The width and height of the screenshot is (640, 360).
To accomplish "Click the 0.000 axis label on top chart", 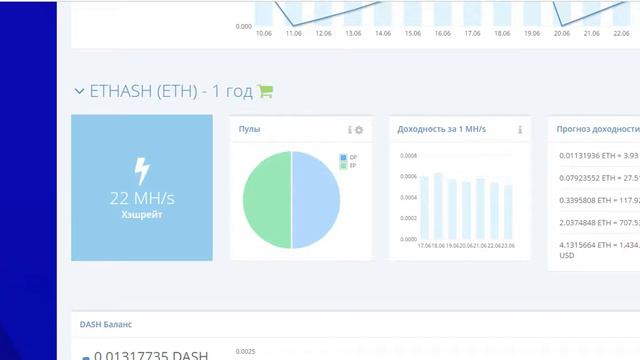I will coord(244,27).
